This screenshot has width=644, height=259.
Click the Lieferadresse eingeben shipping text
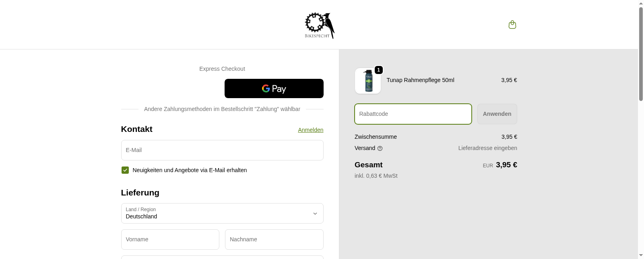[x=487, y=148]
